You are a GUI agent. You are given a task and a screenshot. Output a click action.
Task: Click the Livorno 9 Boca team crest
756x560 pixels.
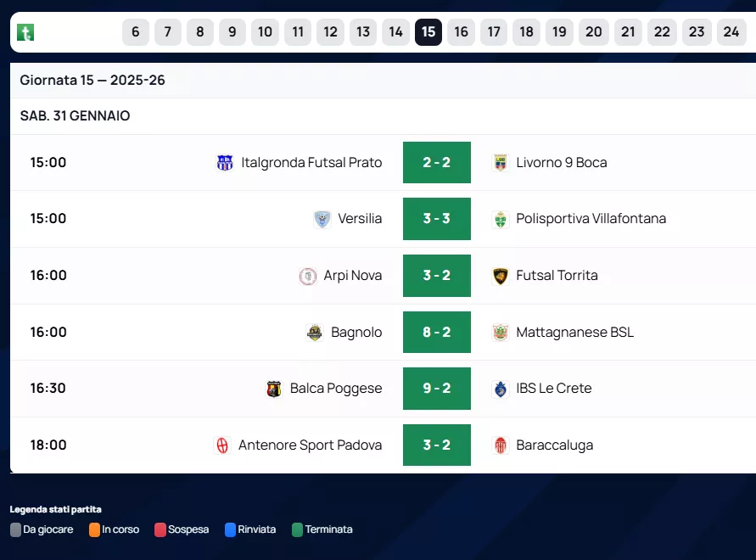pyautogui.click(x=501, y=163)
